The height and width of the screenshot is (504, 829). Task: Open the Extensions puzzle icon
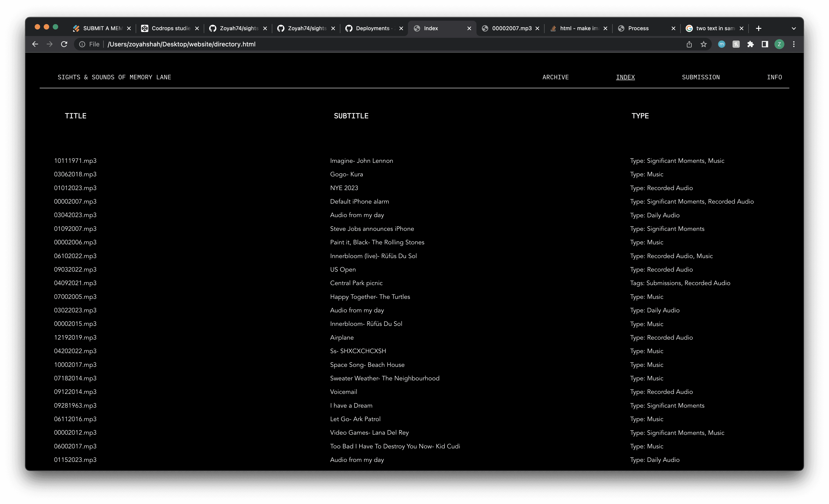[x=750, y=44]
